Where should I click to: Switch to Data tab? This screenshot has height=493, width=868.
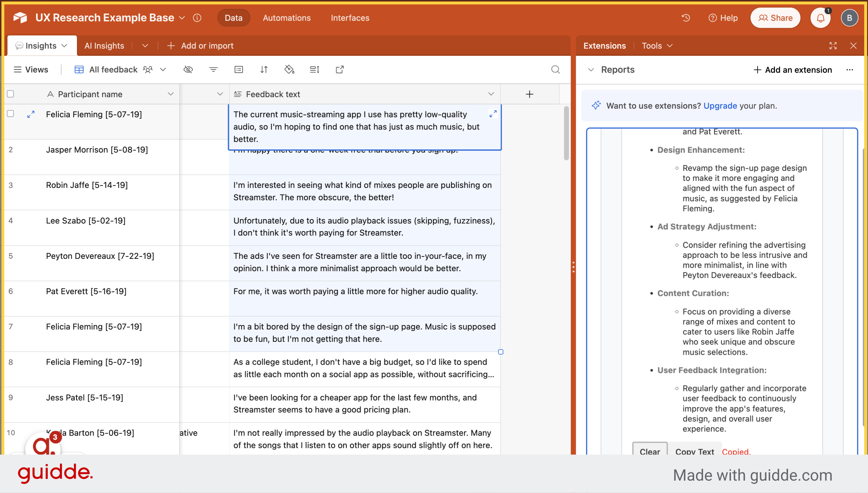pos(234,18)
